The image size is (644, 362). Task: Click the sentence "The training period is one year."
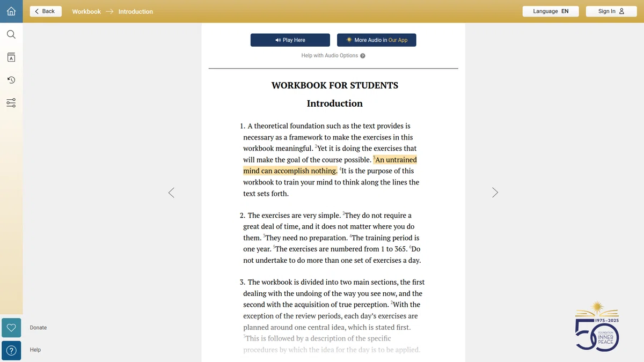(x=331, y=243)
